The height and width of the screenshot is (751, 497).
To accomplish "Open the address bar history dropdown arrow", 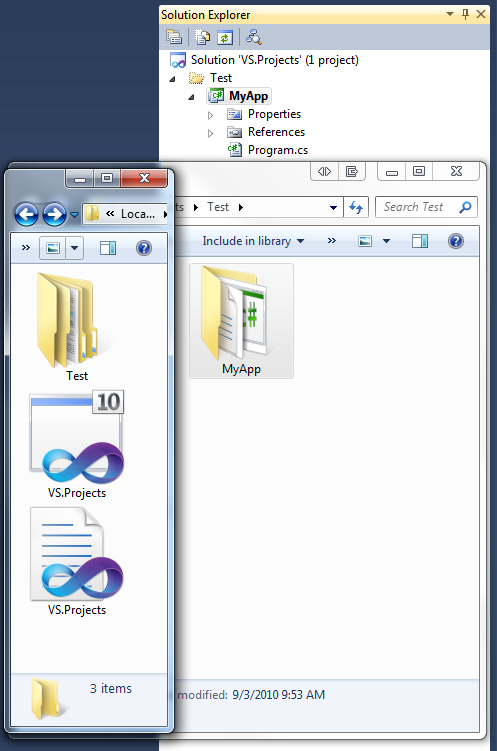I will [x=333, y=207].
